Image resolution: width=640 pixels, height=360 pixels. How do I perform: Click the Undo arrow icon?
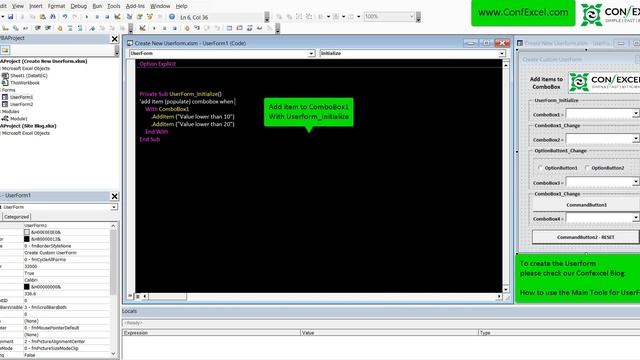click(x=65, y=17)
